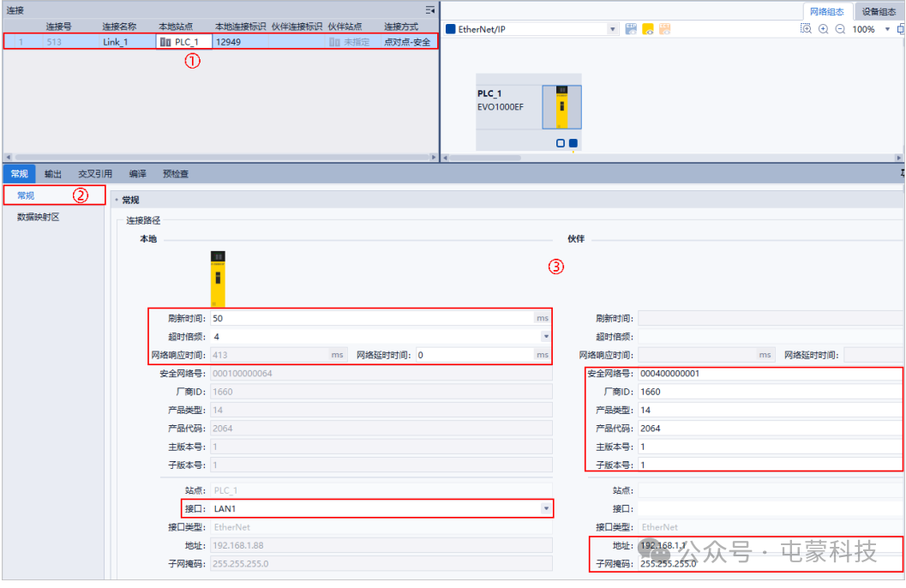
Task: Open the 交叉引用 tab
Action: (x=95, y=174)
